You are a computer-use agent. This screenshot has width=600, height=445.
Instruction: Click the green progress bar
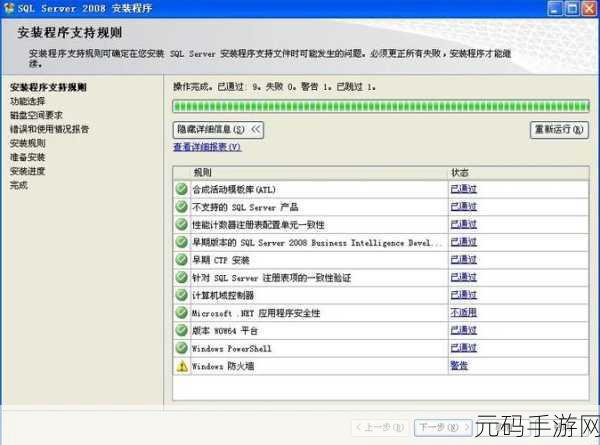coord(381,106)
